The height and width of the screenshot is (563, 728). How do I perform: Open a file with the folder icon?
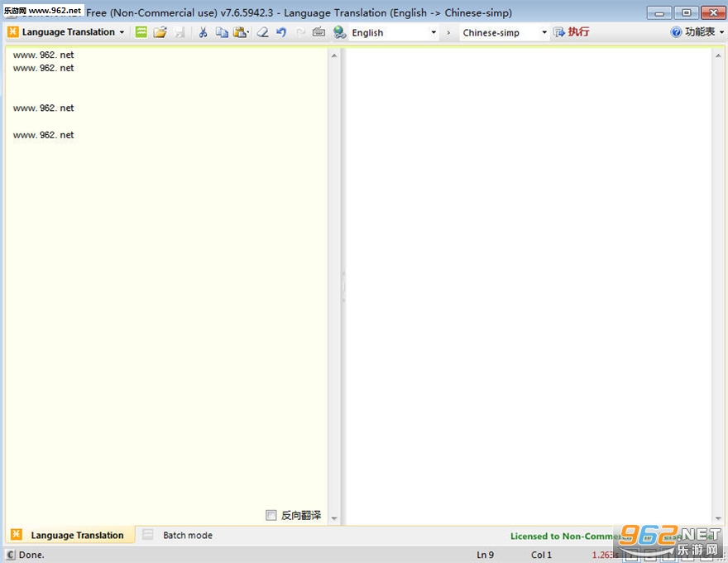pyautogui.click(x=160, y=32)
